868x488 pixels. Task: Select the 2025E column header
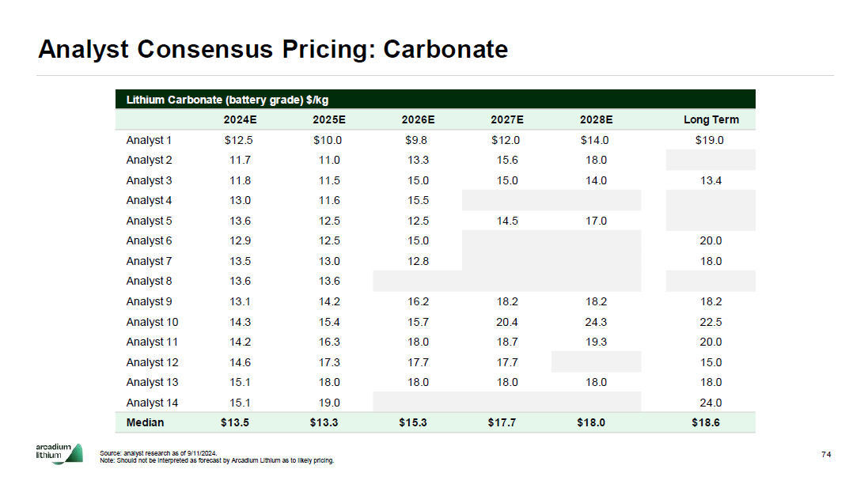tap(328, 120)
